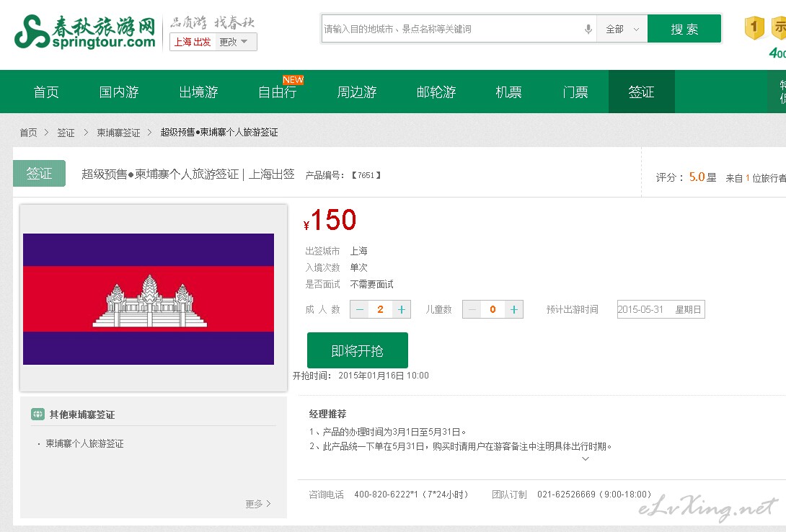Click the microphone voice search icon
The image size is (786, 532).
pos(588,30)
